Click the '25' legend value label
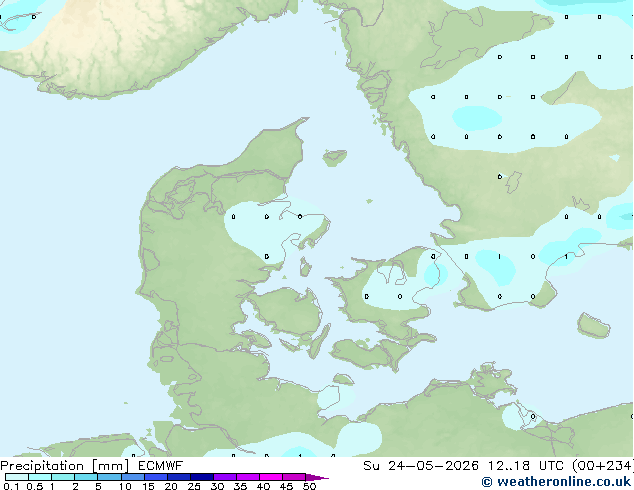634x490 pixels. click(194, 486)
